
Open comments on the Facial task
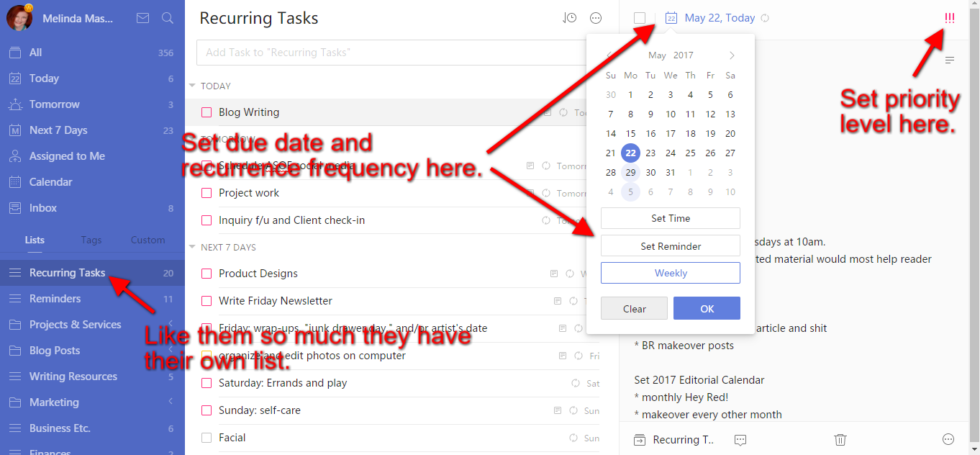click(740, 439)
